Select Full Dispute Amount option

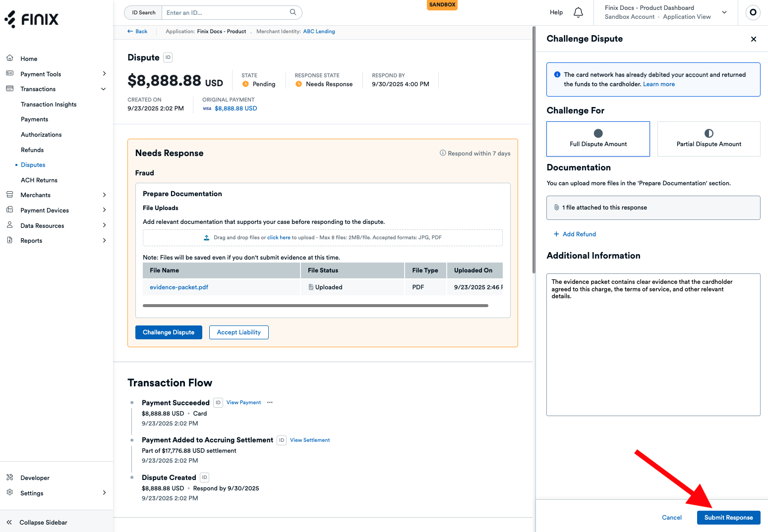(598, 139)
